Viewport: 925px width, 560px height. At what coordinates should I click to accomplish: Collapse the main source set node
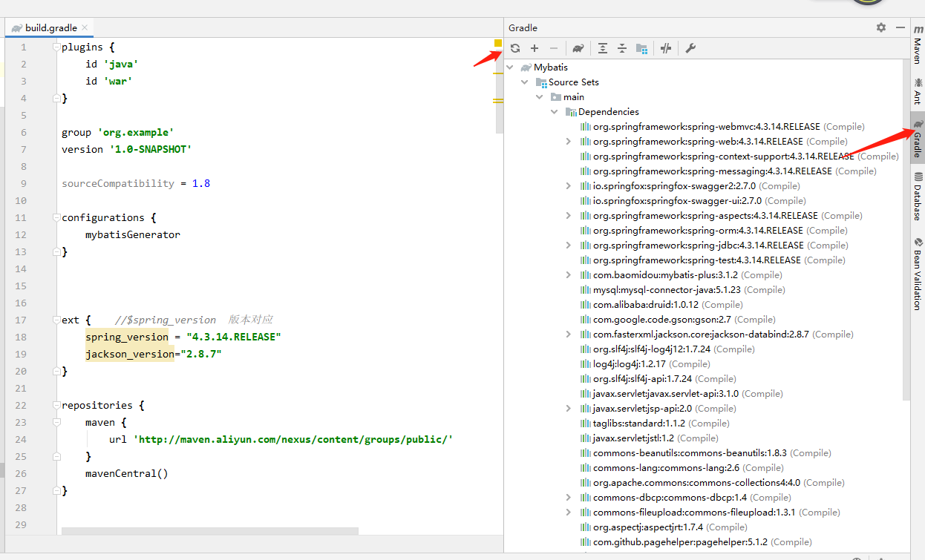[x=540, y=97]
